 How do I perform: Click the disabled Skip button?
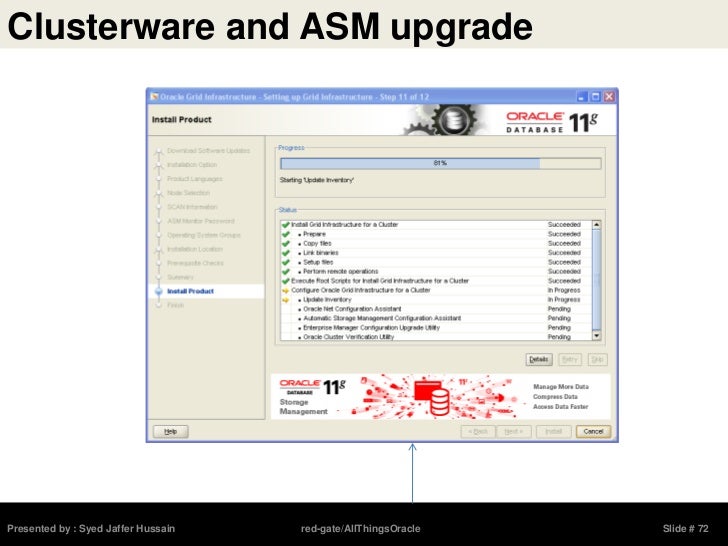[x=598, y=359]
